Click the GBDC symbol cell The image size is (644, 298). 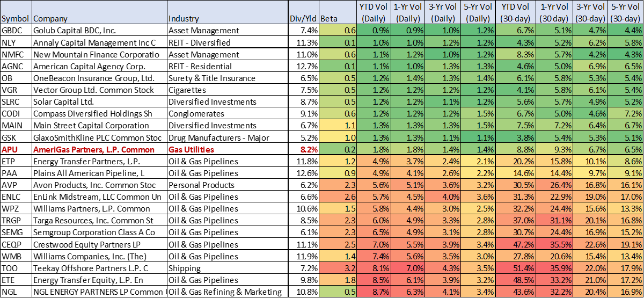(16, 31)
